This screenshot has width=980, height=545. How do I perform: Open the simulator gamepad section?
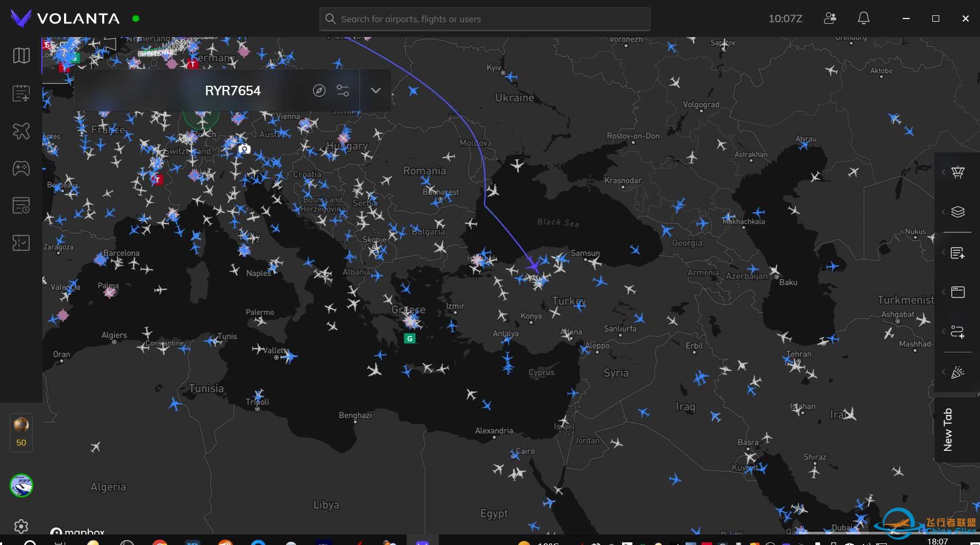[x=21, y=168]
